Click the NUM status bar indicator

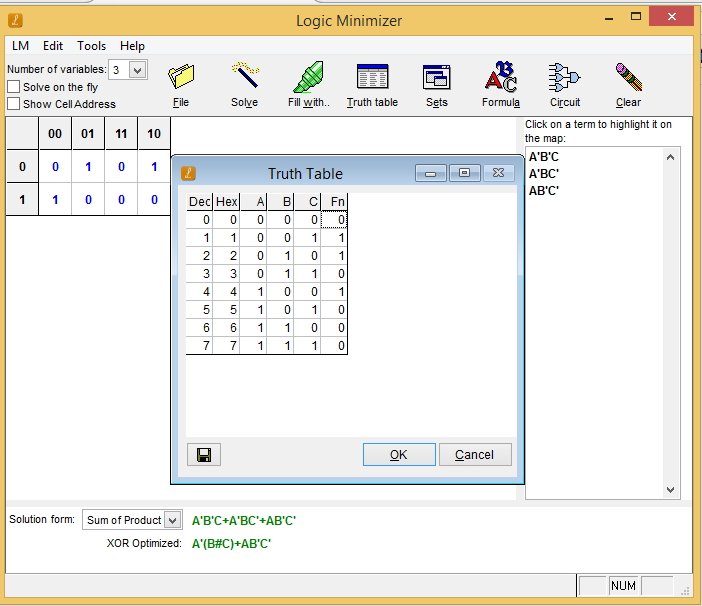(x=623, y=585)
